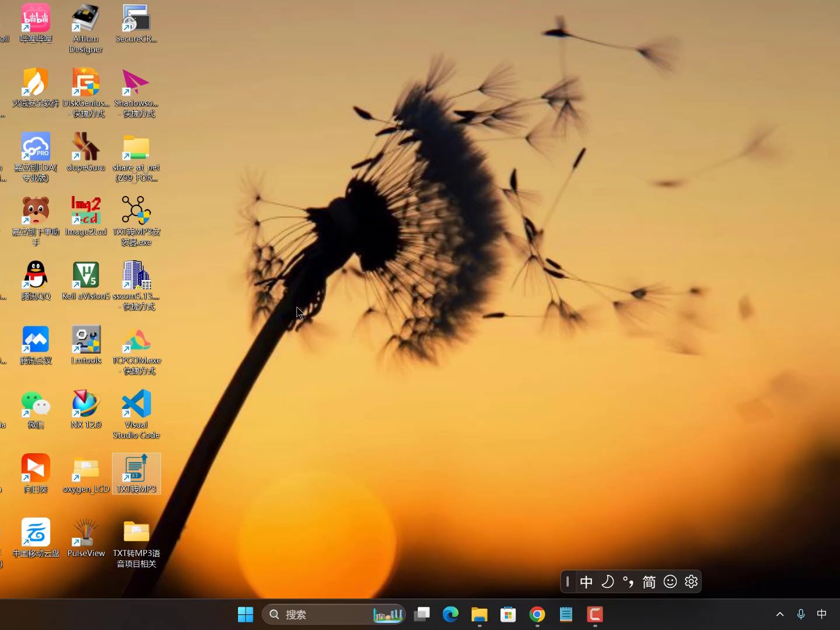Toggle the 中 input indicator in system tray

coord(822,614)
